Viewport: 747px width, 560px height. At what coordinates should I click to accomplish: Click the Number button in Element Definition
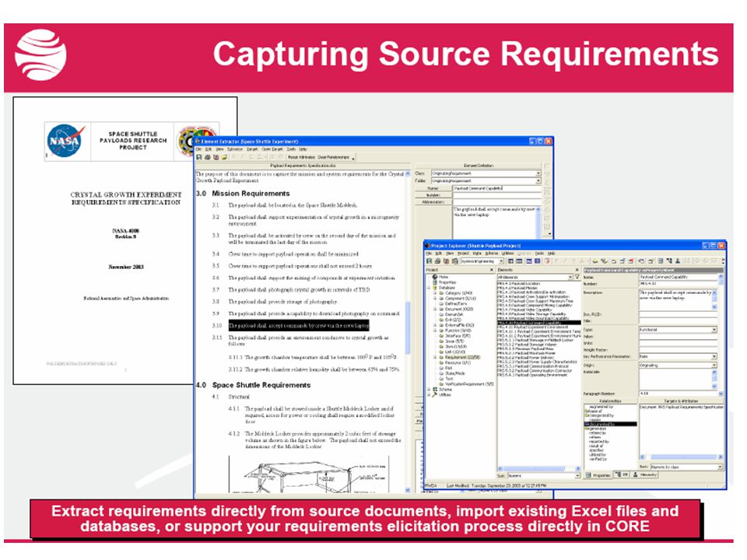point(433,195)
